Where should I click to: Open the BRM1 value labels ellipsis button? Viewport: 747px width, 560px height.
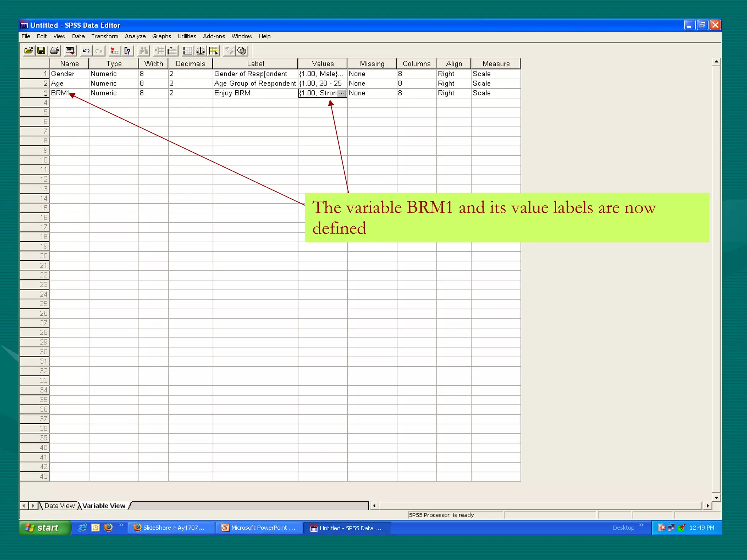[341, 93]
